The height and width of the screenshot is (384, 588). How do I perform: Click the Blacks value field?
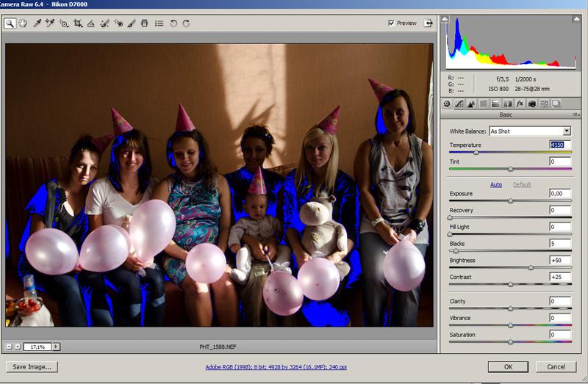(x=560, y=244)
